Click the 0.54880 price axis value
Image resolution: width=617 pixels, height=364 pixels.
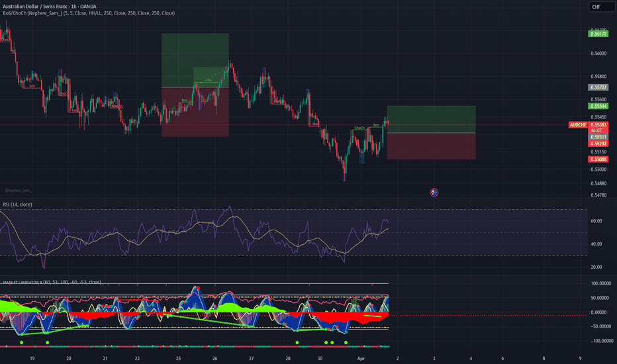click(598, 183)
